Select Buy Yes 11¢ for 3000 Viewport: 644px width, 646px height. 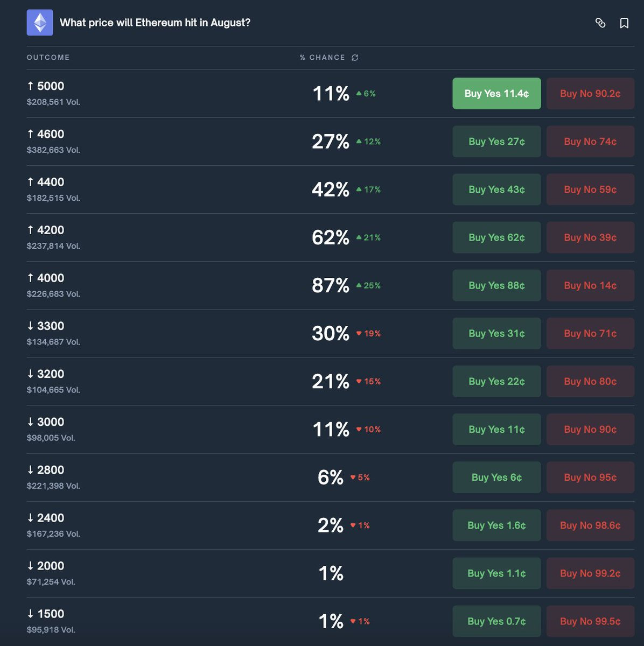pyautogui.click(x=496, y=429)
